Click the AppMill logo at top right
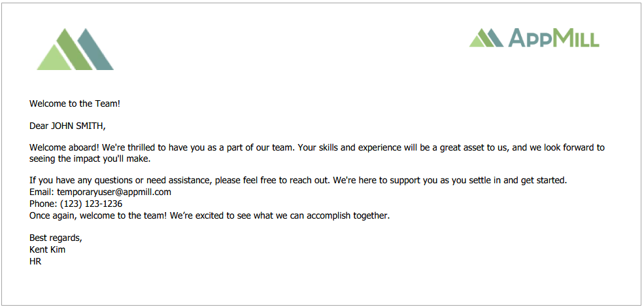The width and height of the screenshot is (644, 307). pos(534,38)
